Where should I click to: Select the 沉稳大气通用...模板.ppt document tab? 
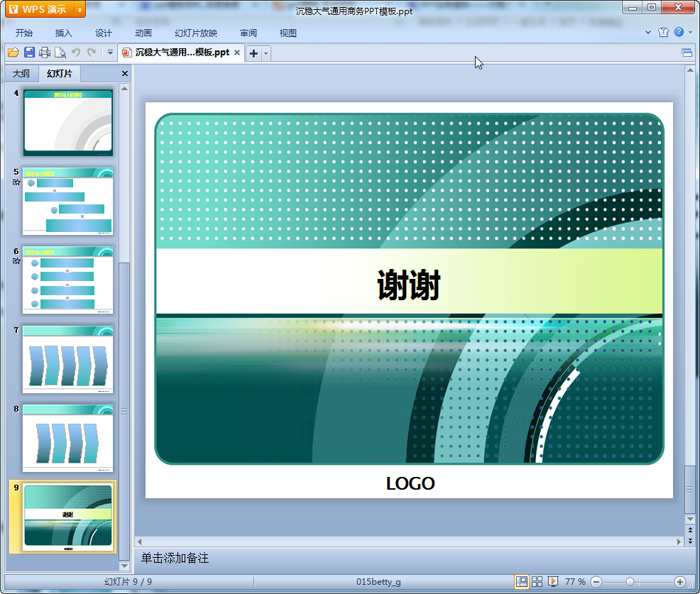(x=181, y=53)
